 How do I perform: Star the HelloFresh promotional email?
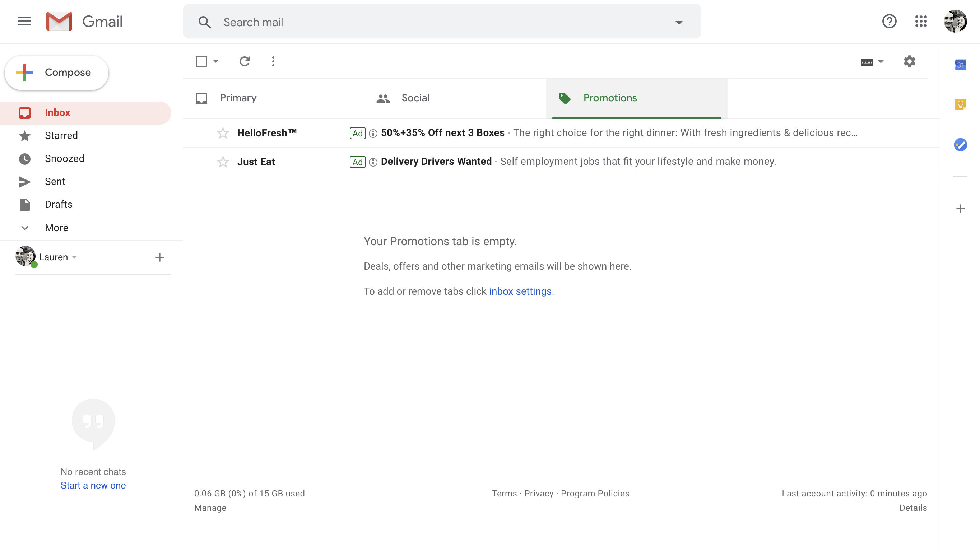[222, 132]
